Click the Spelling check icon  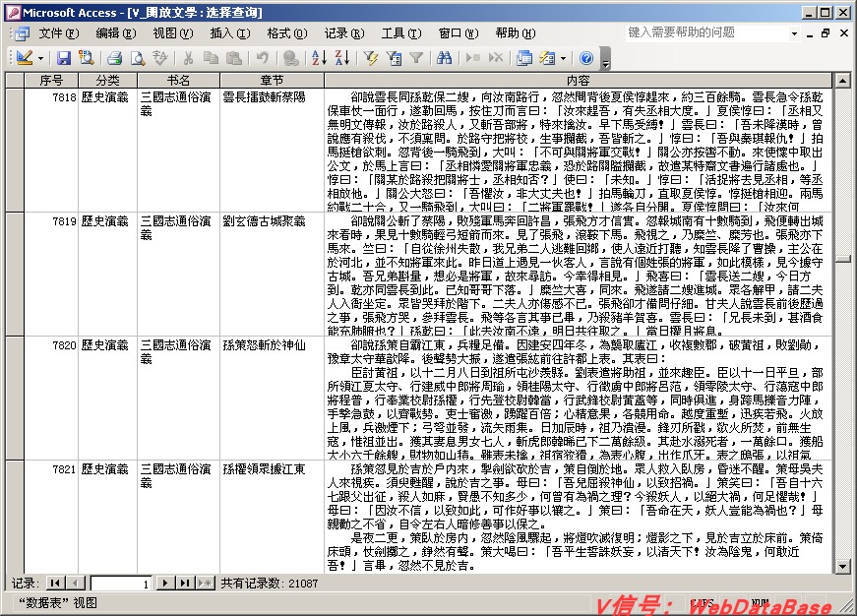(x=159, y=57)
